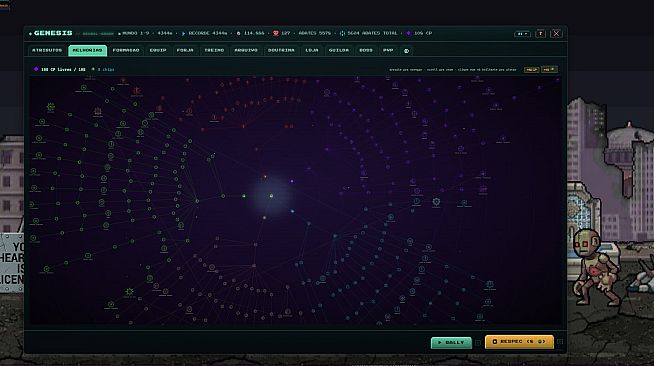Screen dimensions: 654x366
Task: Select the green spiky node in upper-left tree
Action: point(51,107)
